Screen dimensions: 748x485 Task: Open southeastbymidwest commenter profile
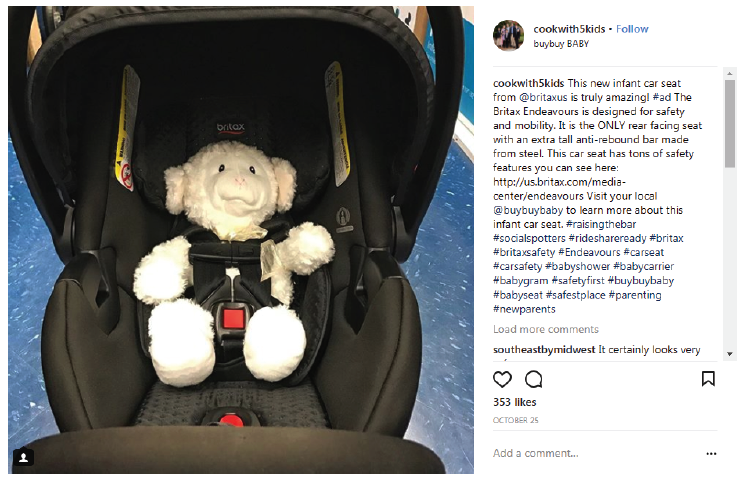coord(544,350)
